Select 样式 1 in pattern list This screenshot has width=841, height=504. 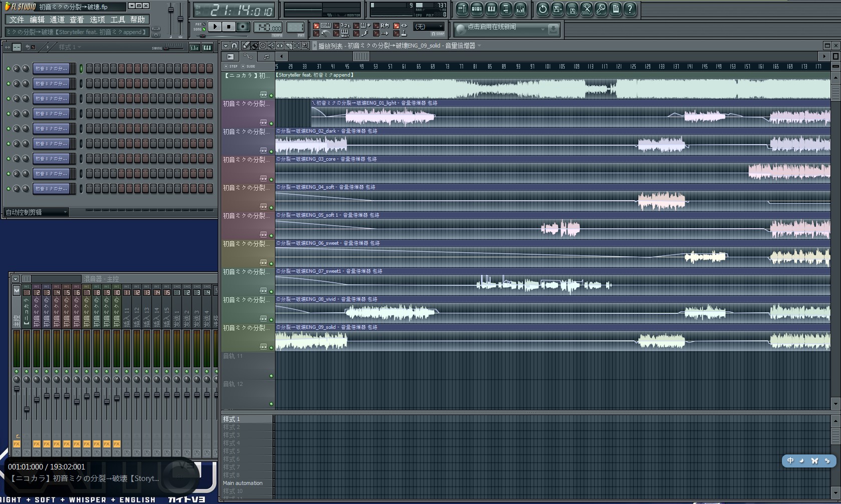tap(247, 419)
